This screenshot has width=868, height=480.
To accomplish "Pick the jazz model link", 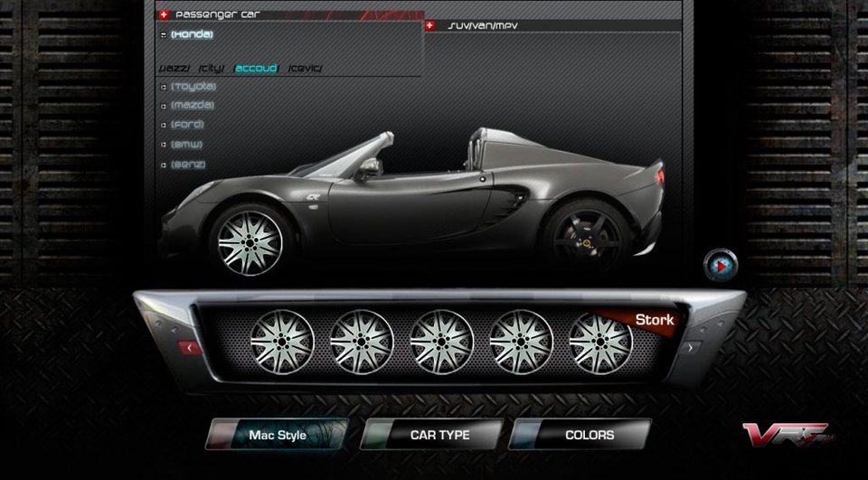I will pyautogui.click(x=175, y=69).
